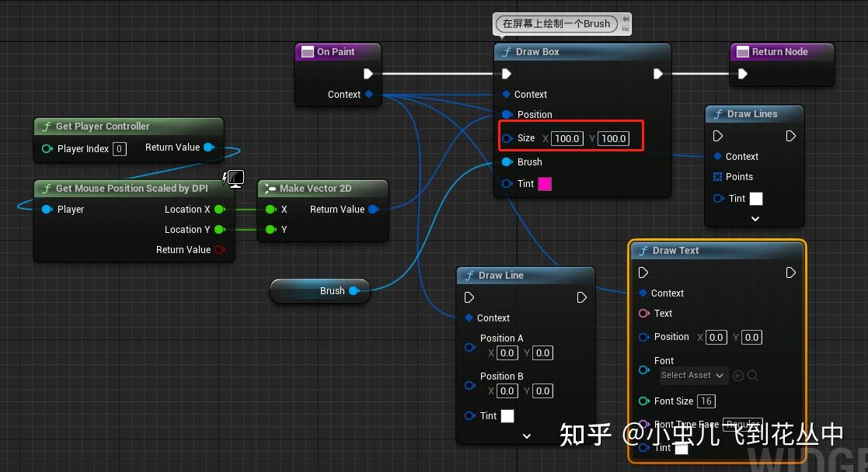Expand Draw Line node advanced pins
The height and width of the screenshot is (472, 868).
526,436
